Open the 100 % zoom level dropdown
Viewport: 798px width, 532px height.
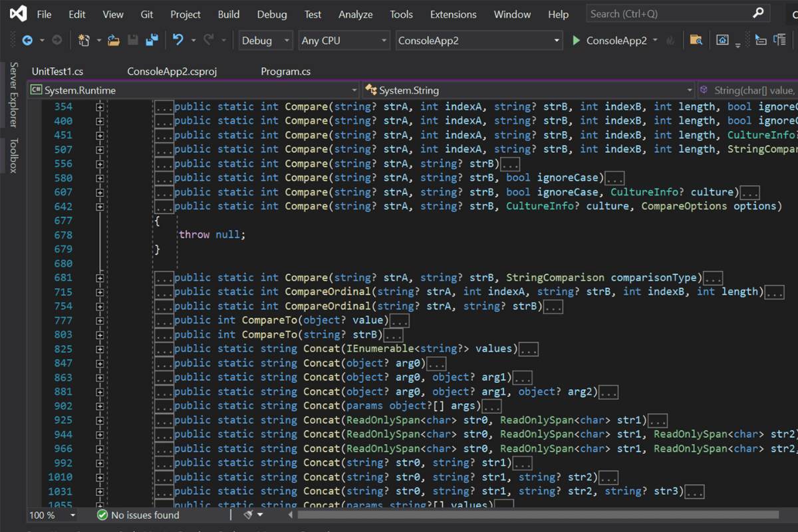(x=52, y=515)
